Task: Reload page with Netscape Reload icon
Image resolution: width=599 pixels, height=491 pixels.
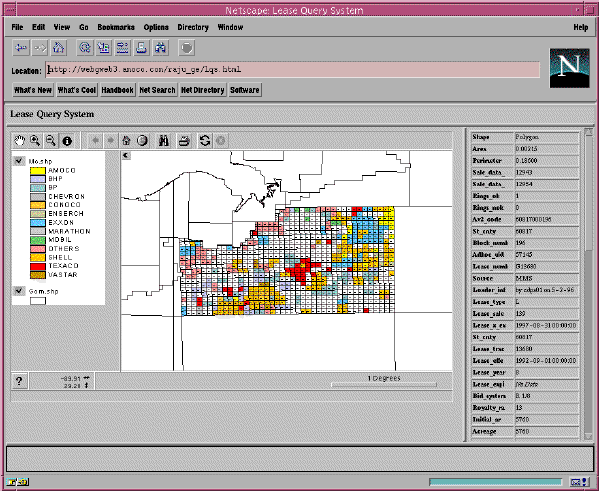Action: [85, 48]
